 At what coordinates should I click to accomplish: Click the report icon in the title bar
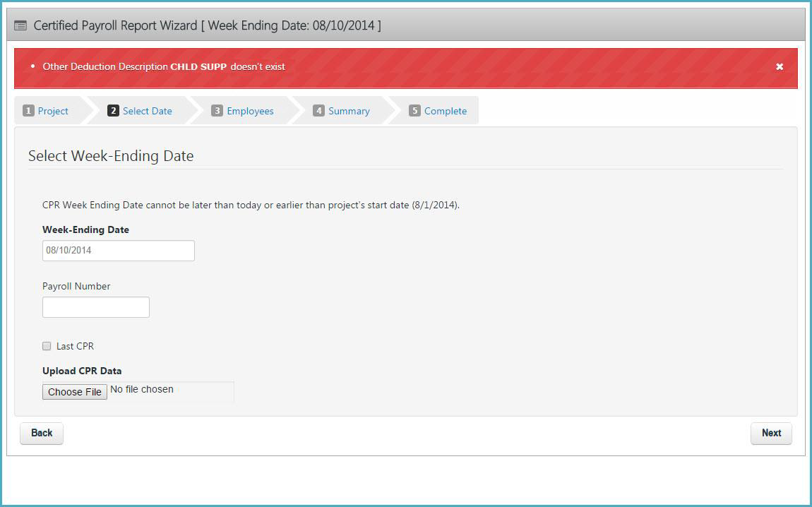coord(19,25)
